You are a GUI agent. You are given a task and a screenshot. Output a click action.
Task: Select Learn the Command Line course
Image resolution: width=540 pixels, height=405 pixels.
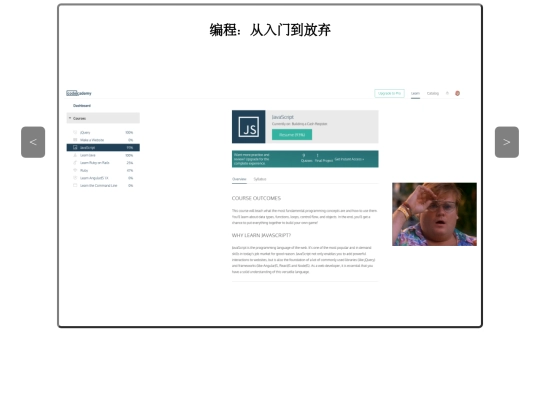click(x=103, y=186)
